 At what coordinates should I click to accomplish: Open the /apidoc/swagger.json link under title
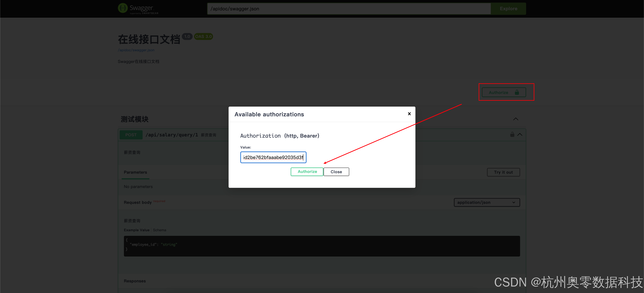(136, 50)
